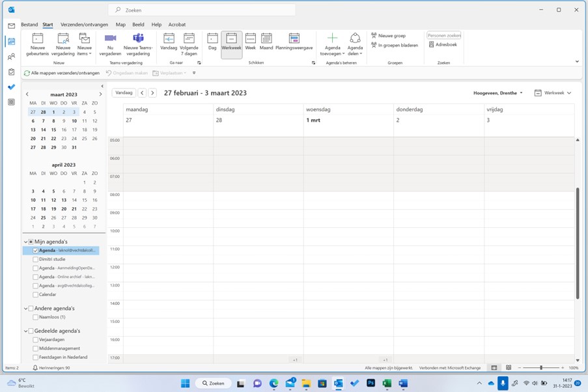Click Nieuwe groep in ribbon
This screenshot has height=392, width=588.
(389, 36)
